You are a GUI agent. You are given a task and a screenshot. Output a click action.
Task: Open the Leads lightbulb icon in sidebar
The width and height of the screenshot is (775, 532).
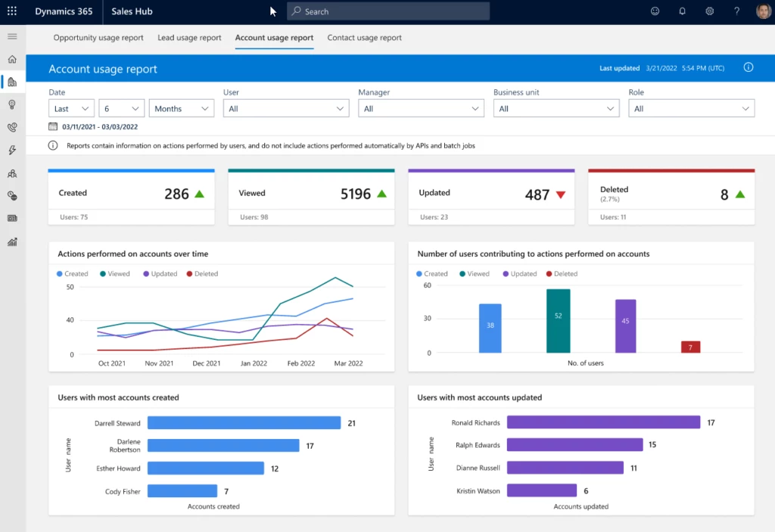11,104
